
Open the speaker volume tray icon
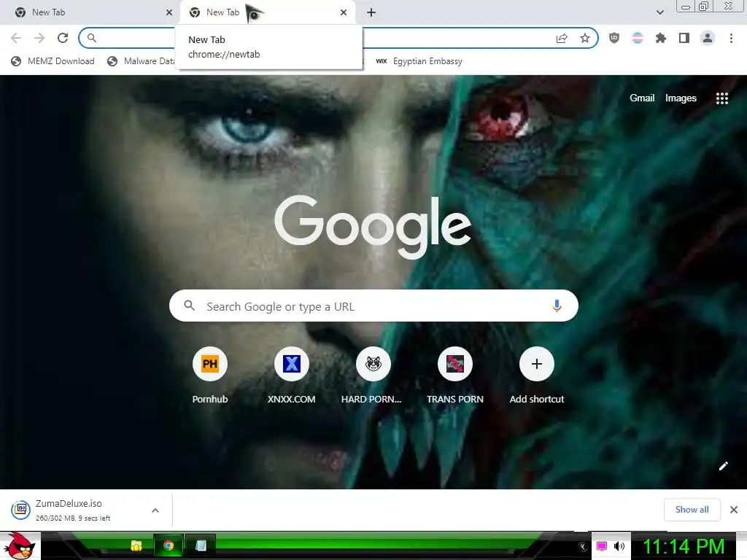tap(619, 546)
